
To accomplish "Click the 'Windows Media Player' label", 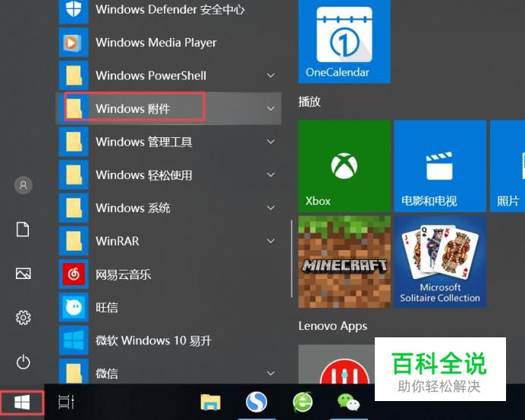I will point(156,42).
